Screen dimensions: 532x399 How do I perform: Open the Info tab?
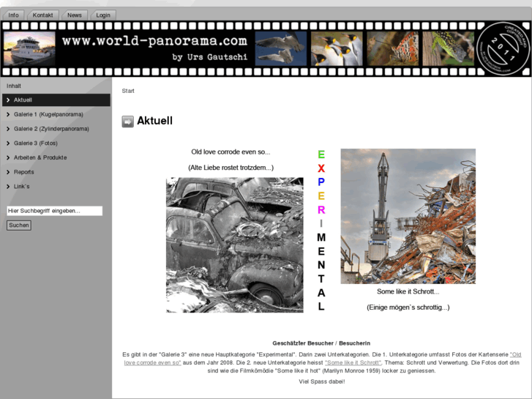click(x=14, y=15)
